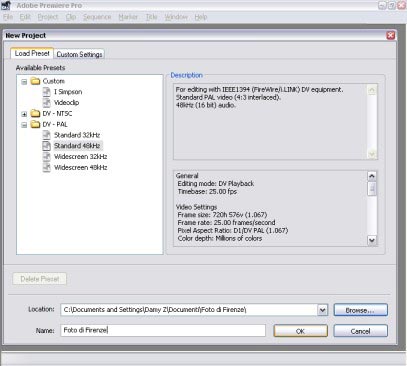
Task: Click the DV - PAL folder icon
Action: [x=35, y=124]
